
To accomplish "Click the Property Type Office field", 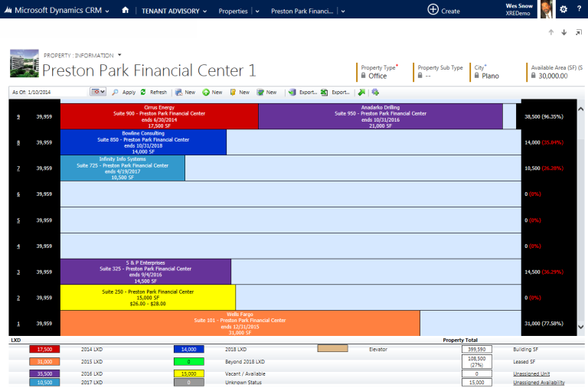I will click(377, 76).
